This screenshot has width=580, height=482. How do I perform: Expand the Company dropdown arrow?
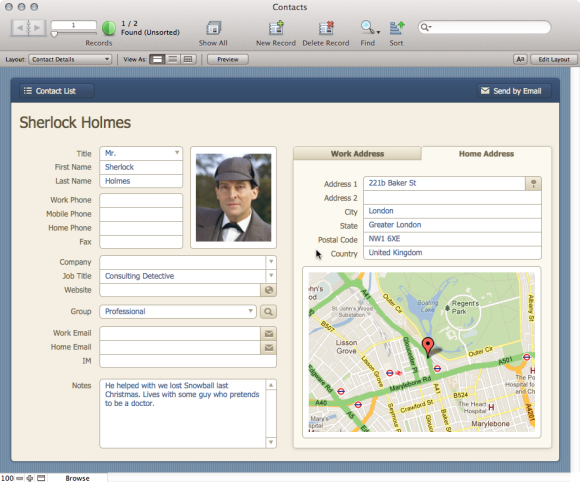(x=271, y=262)
